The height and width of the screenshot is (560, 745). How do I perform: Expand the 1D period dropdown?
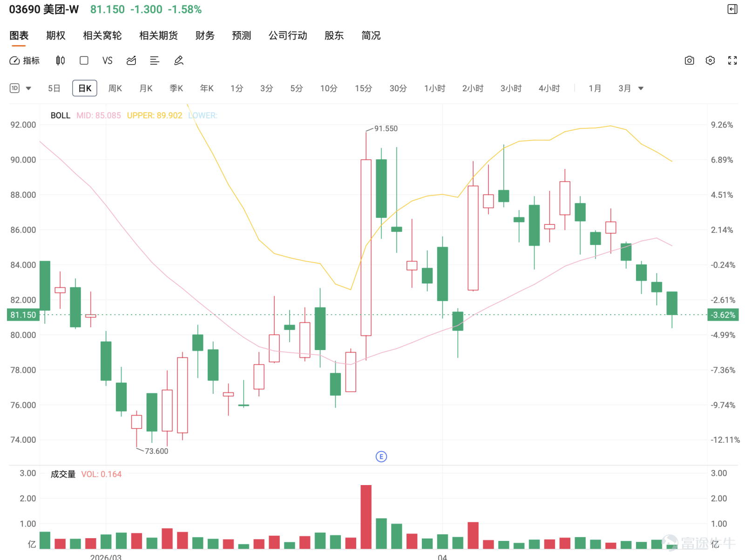tap(20, 88)
